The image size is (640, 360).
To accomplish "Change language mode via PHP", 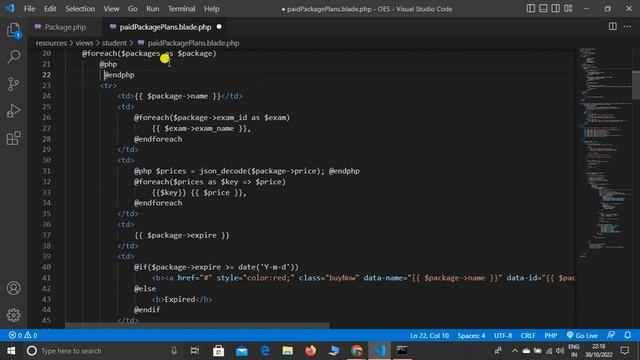I will click(551, 336).
